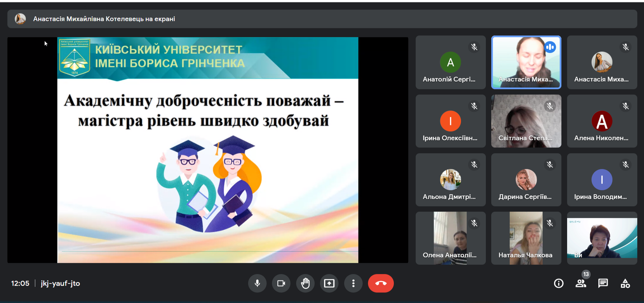The image size is (644, 303).
Task: Click the muted mic icon on Ірина Володимирівна's tile
Action: [626, 164]
